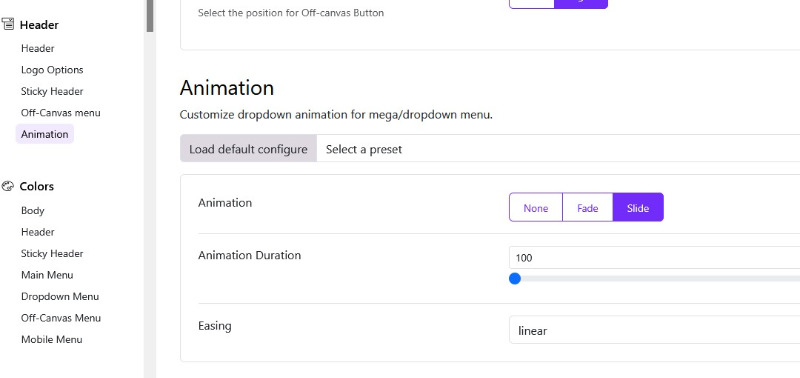Viewport: 800px width, 378px height.
Task: Open Dropdown Menu colors
Action: click(60, 296)
